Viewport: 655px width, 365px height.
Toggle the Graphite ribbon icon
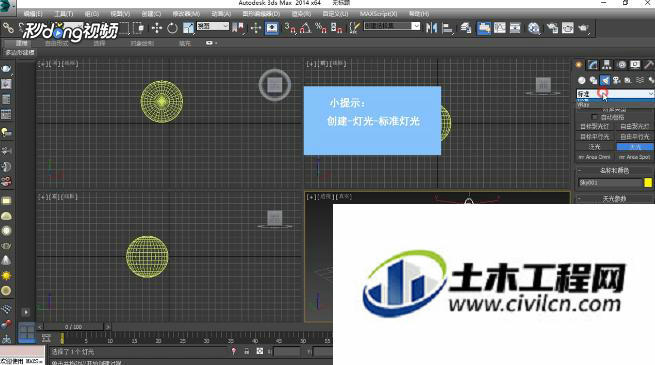[x=484, y=28]
